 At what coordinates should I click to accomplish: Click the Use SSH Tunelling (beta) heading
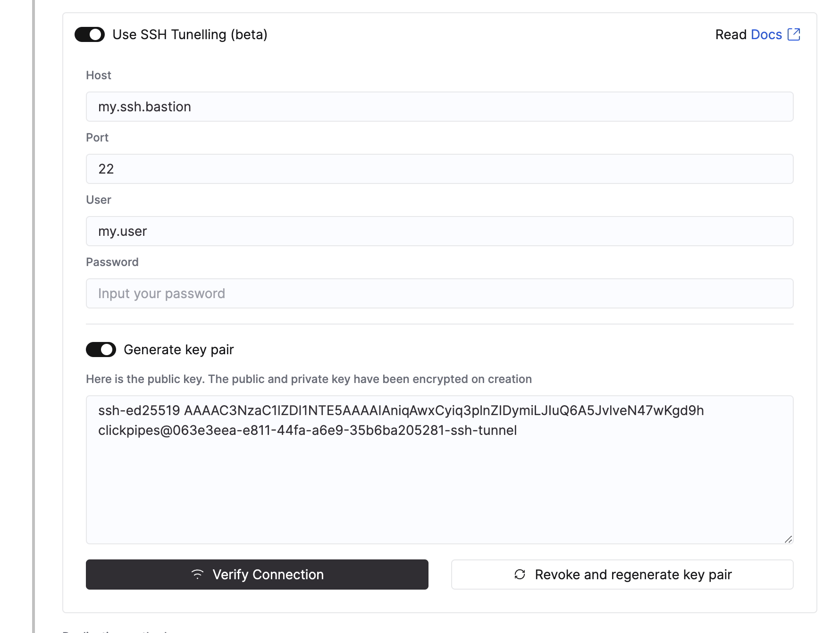coord(189,34)
